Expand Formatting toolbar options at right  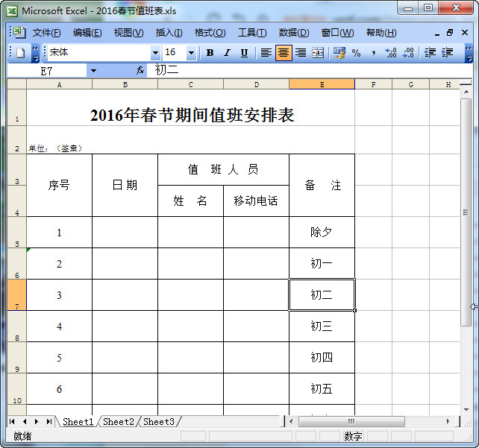[x=469, y=53]
